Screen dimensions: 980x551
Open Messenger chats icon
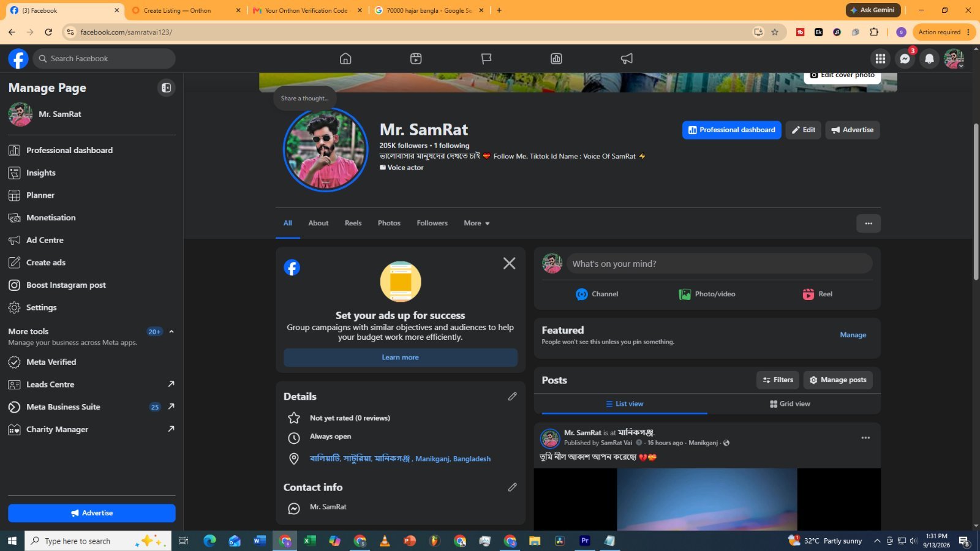[905, 59]
